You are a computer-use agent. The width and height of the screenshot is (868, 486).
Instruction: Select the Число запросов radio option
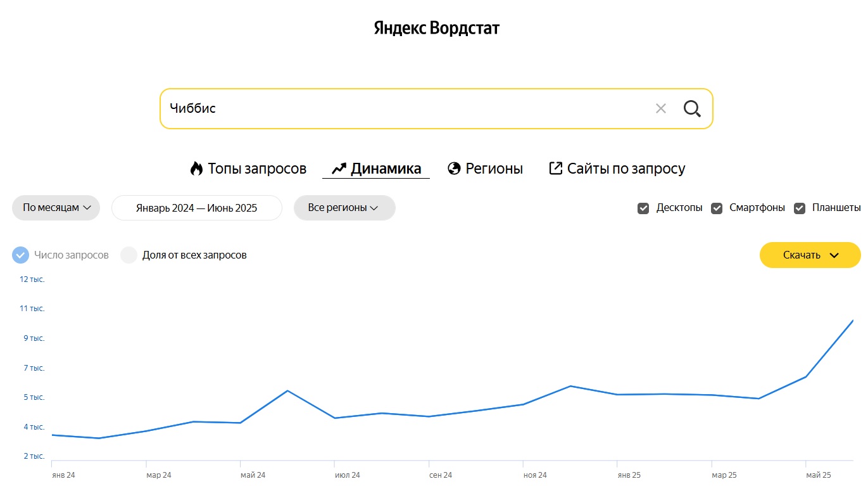coord(20,255)
